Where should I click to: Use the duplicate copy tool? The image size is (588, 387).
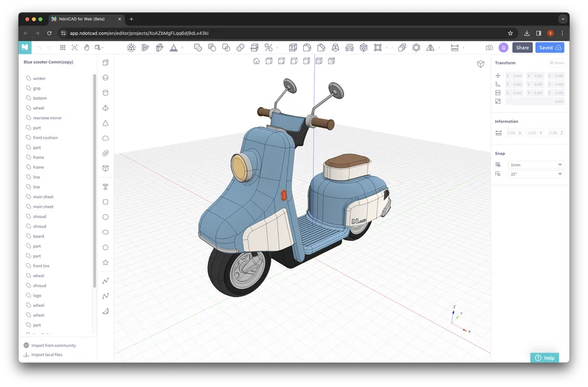click(x=402, y=48)
